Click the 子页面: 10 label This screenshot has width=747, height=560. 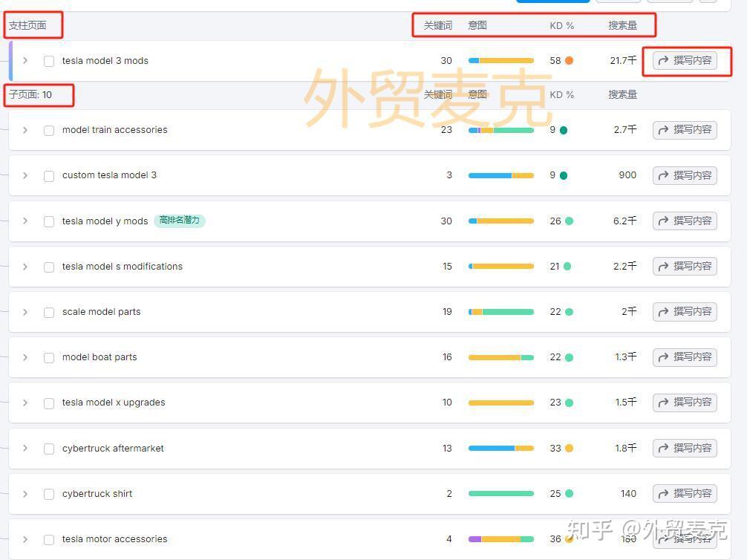pos(30,94)
